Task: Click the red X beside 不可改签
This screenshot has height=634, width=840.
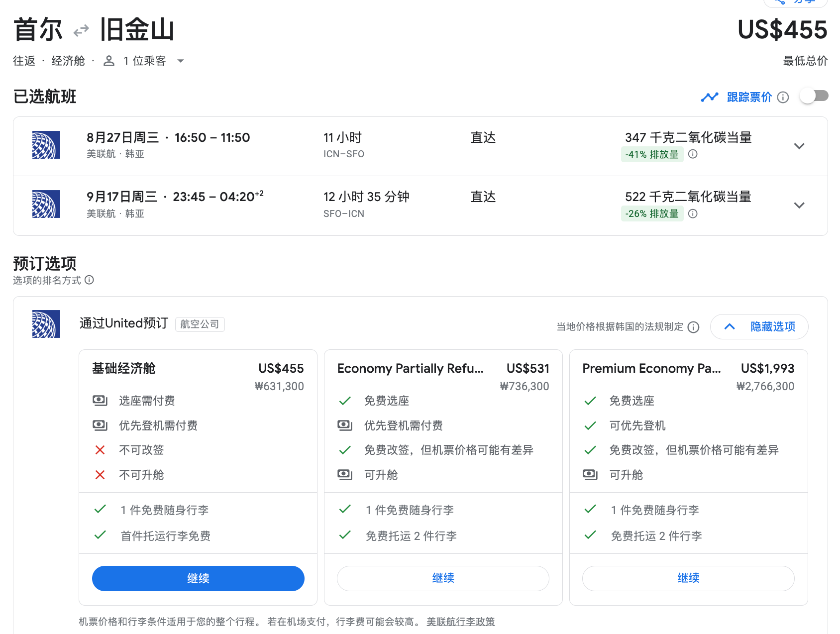Action: click(x=100, y=450)
